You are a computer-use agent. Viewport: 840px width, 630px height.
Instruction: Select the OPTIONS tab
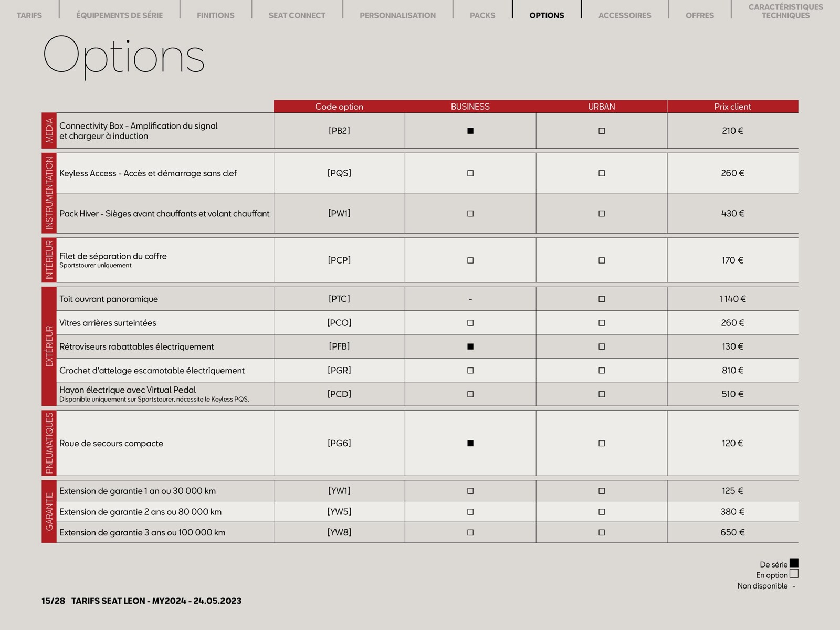tap(547, 15)
